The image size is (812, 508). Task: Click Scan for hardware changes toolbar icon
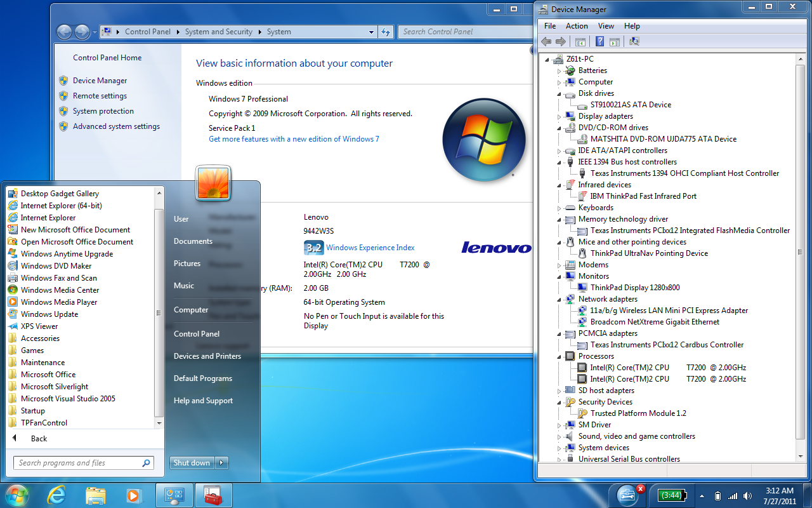pos(634,42)
